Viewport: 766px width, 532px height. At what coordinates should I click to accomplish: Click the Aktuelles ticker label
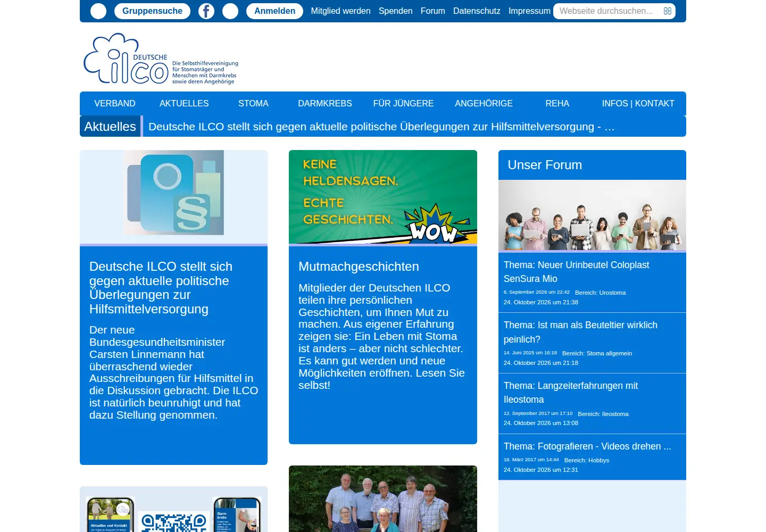coord(110,127)
